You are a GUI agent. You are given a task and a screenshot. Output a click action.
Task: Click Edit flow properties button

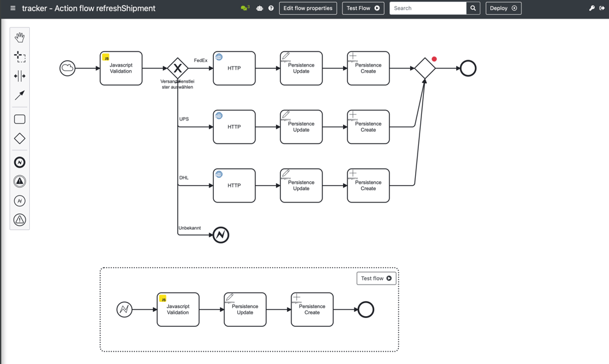308,8
